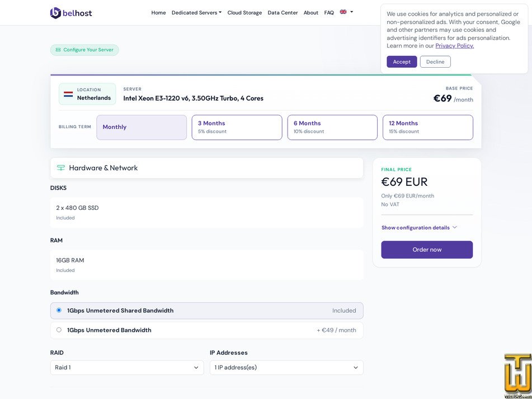
Task: Open the Privacy Policy link
Action: (x=455, y=46)
